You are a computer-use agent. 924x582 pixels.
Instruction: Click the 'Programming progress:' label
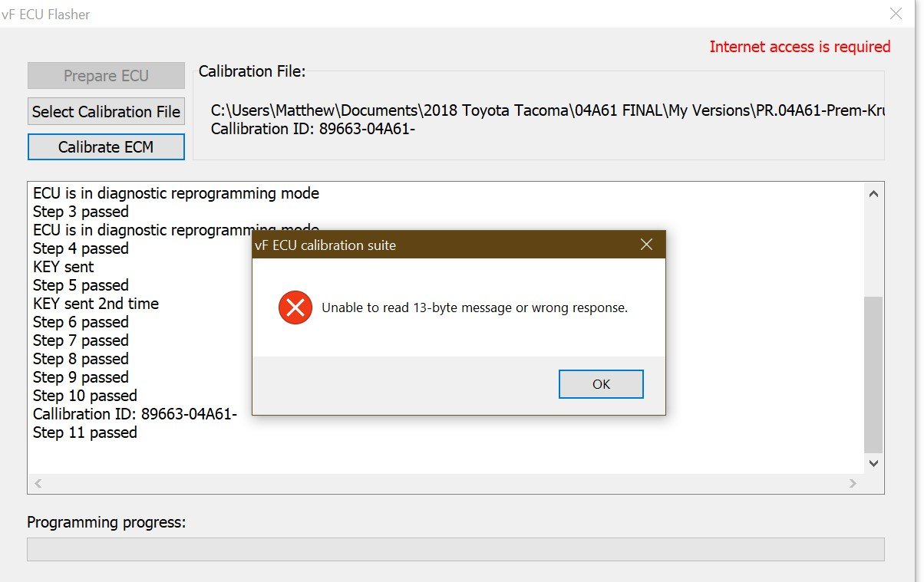click(107, 523)
